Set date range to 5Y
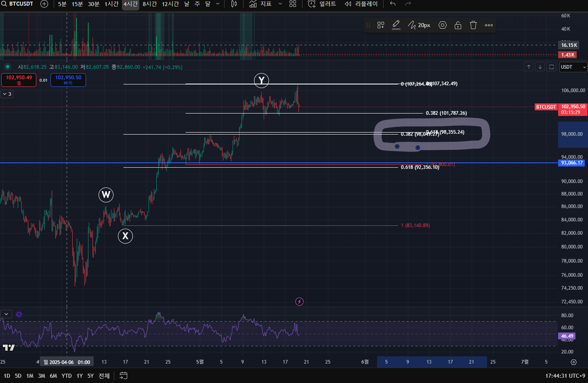The image size is (588, 383). [x=90, y=376]
